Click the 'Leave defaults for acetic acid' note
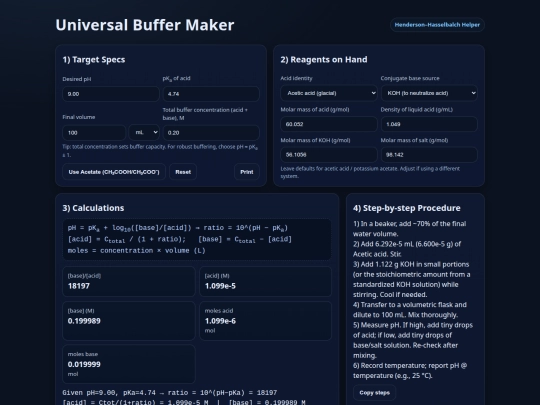 (x=370, y=172)
